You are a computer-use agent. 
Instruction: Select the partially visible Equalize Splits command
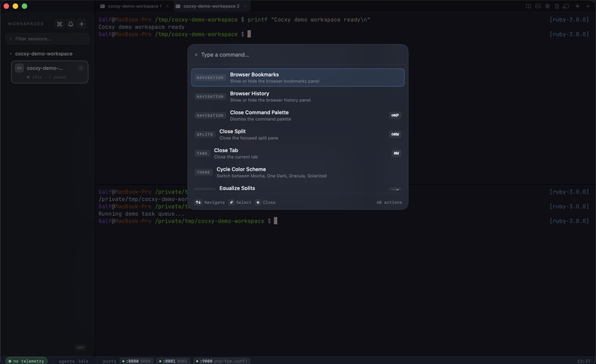click(298, 188)
